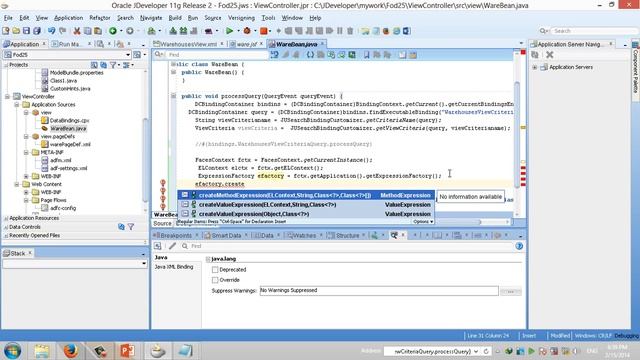Click the Data Controls filter funnel icon

(131, 227)
